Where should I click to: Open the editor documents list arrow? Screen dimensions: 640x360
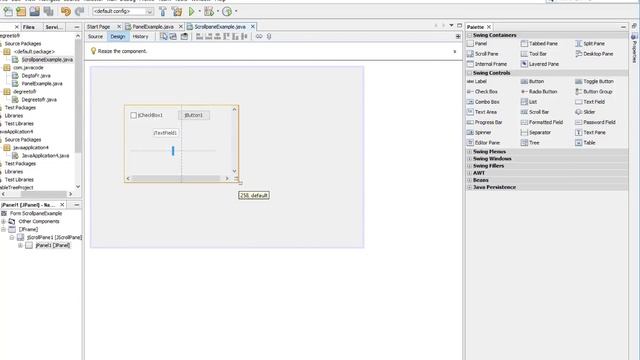click(x=451, y=25)
